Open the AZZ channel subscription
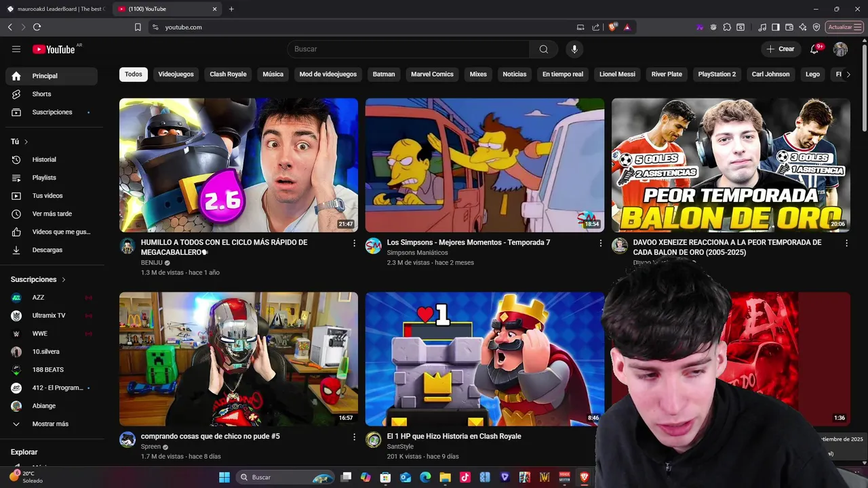 click(52, 298)
